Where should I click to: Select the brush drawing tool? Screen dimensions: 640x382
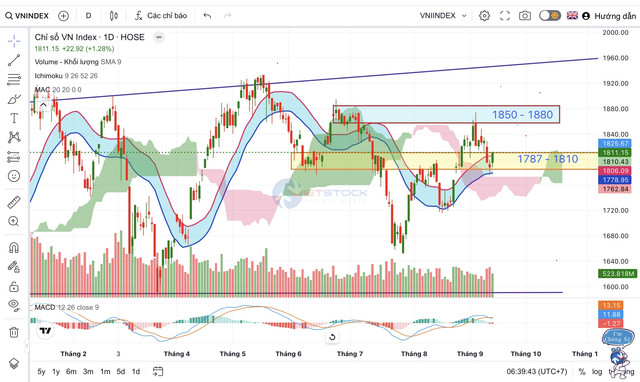point(14,99)
